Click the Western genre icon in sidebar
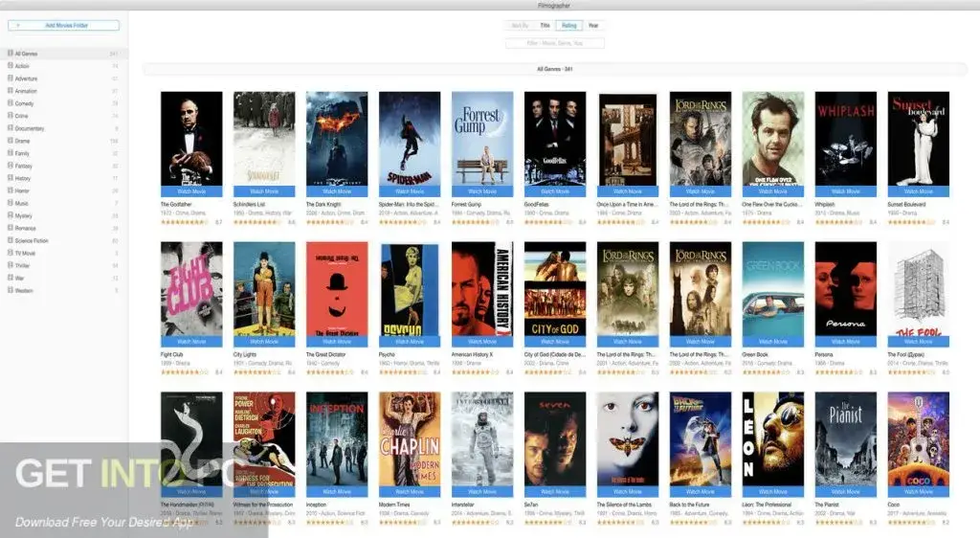This screenshot has height=538, width=980. click(x=10, y=290)
